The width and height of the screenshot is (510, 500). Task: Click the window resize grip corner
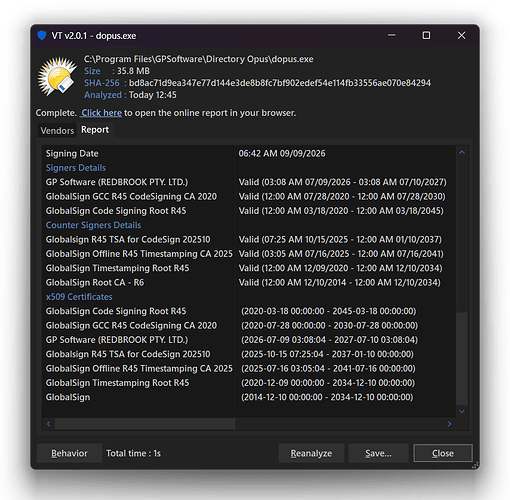[476, 466]
